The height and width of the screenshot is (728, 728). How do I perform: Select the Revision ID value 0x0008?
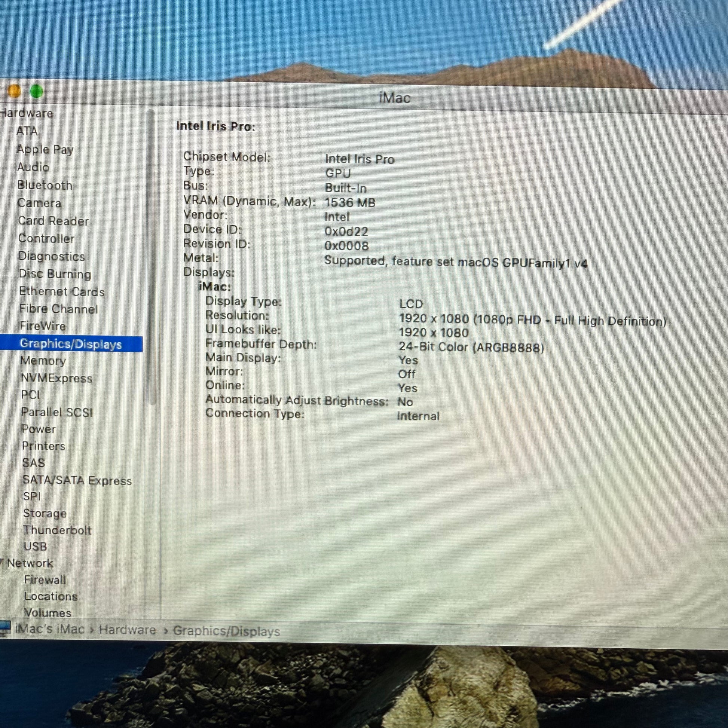(x=346, y=246)
